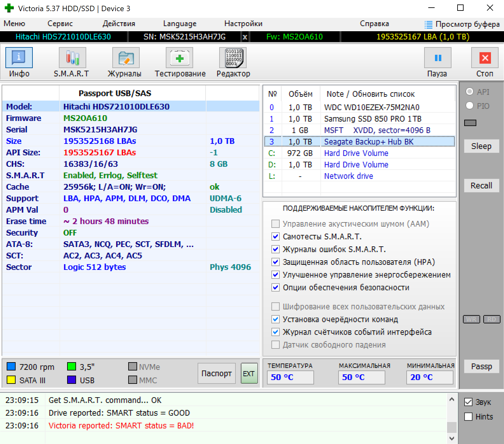Click the МИНИМАЛЬНАЯ temperature value field

pos(430,377)
